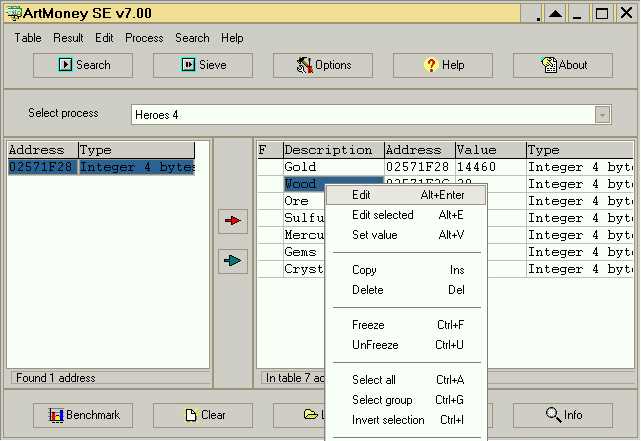Image resolution: width=641 pixels, height=441 pixels.
Task: Select the Sulfur row description
Action: pos(304,218)
